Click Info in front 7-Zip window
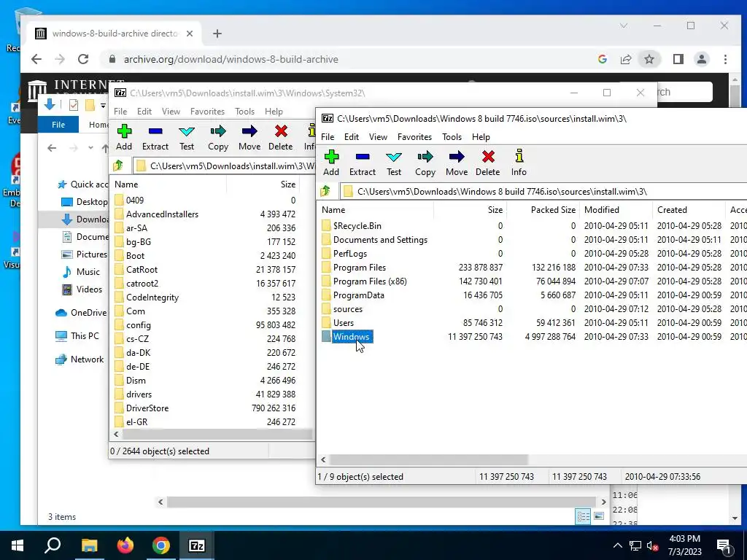The height and width of the screenshot is (560, 747). click(x=519, y=163)
